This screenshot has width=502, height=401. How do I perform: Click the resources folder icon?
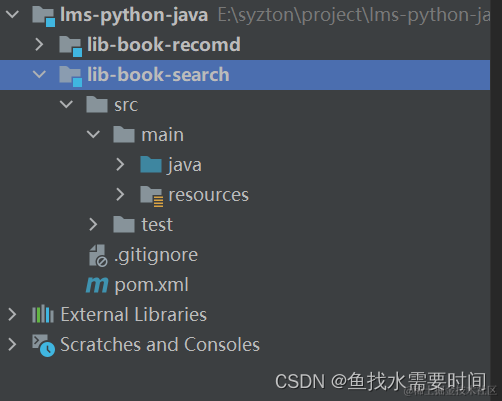(152, 196)
